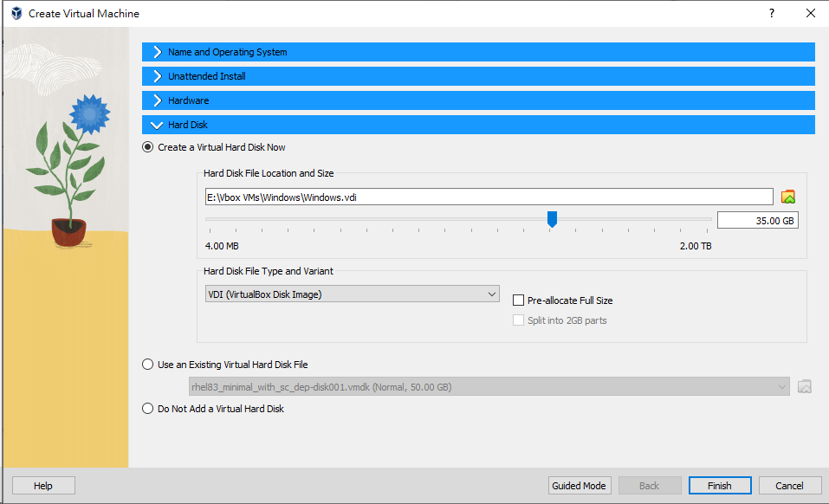Click the disk size slider handle
829x504 pixels.
(x=552, y=219)
